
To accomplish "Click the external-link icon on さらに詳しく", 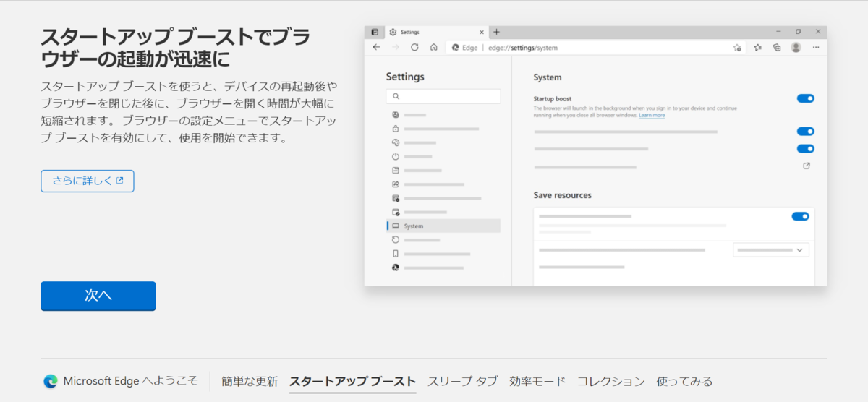I will [120, 181].
